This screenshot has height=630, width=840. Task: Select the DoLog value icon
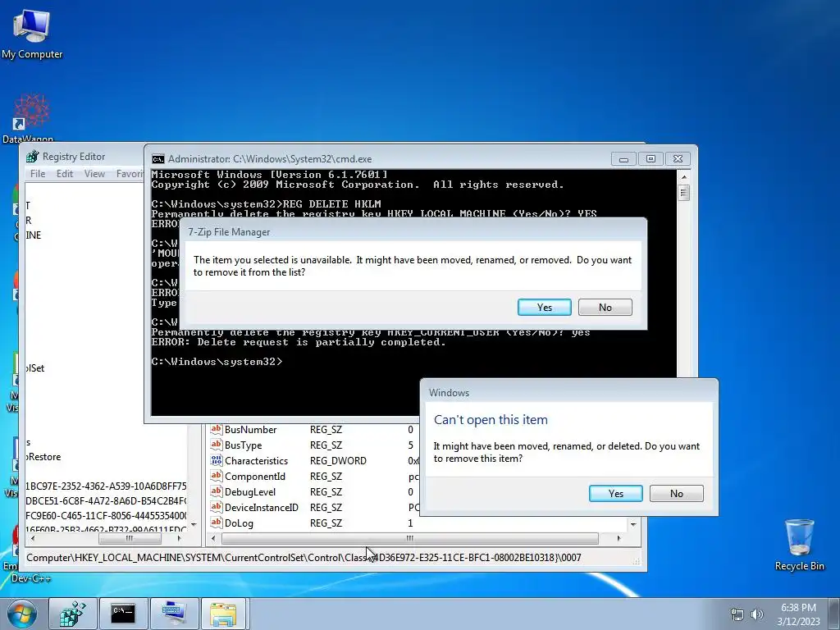pyautogui.click(x=216, y=523)
